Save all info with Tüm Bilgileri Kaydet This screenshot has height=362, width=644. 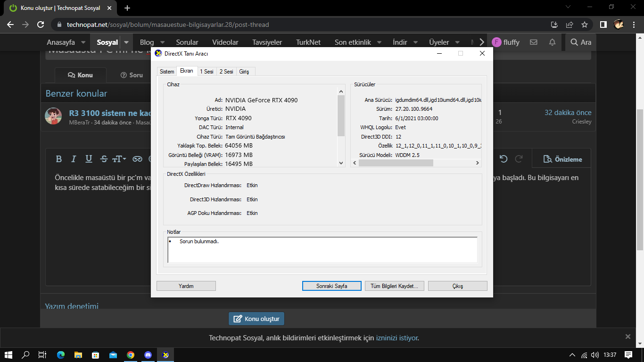point(395,286)
